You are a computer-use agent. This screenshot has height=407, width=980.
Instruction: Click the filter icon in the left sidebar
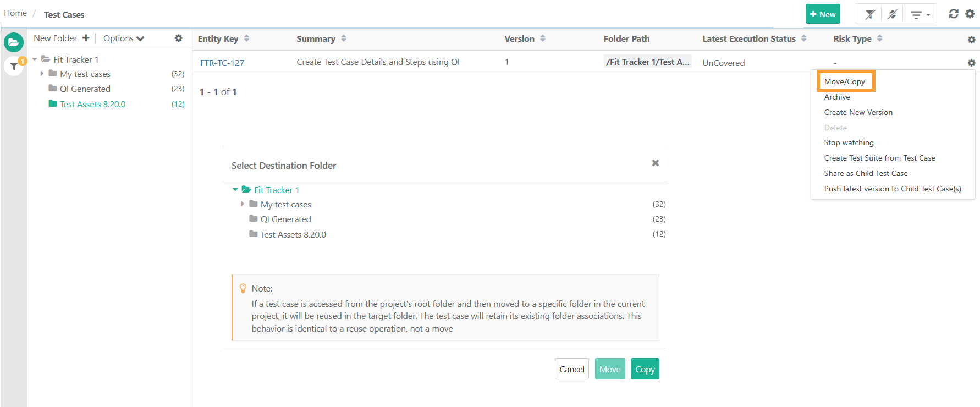(14, 67)
